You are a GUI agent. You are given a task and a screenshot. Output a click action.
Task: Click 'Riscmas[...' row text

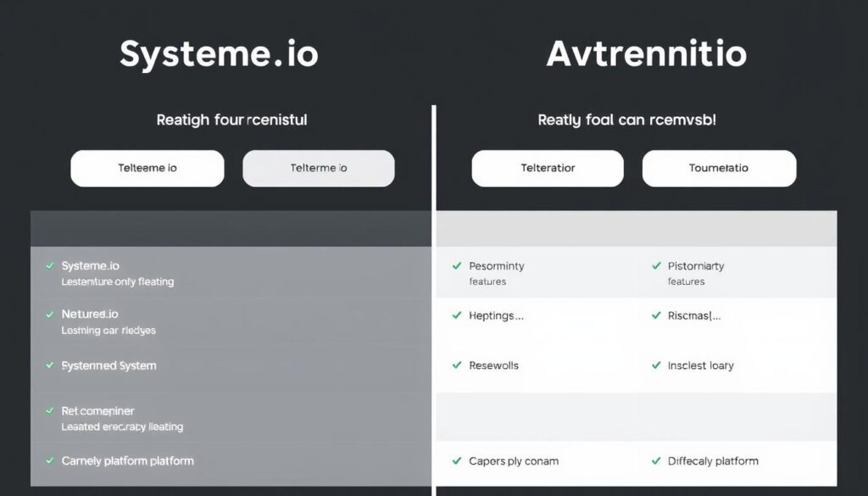coord(694,316)
